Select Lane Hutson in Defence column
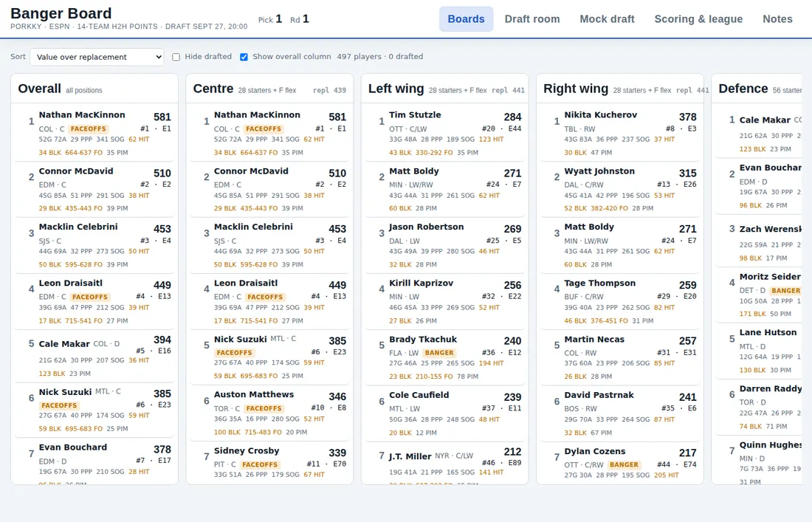Viewport: 812px width, 522px height. click(x=759, y=351)
